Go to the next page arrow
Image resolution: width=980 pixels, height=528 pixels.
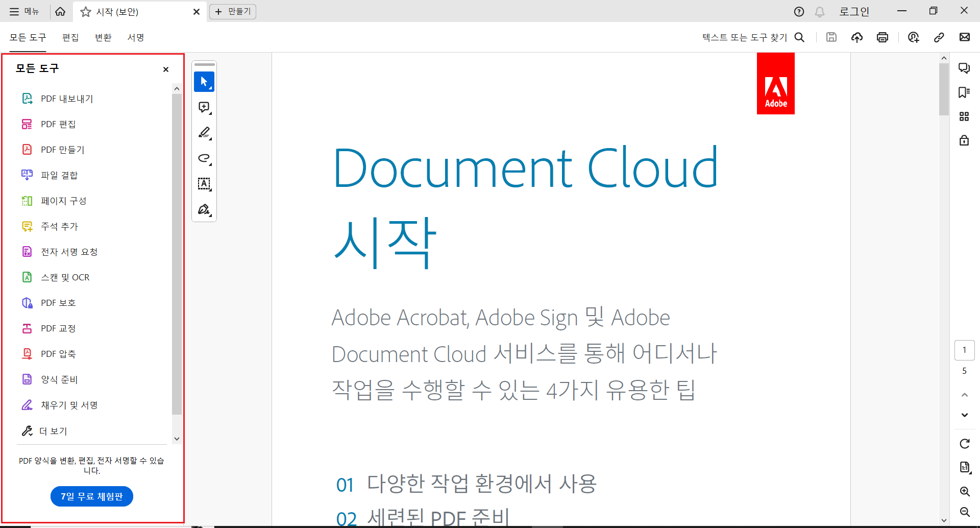coord(965,415)
